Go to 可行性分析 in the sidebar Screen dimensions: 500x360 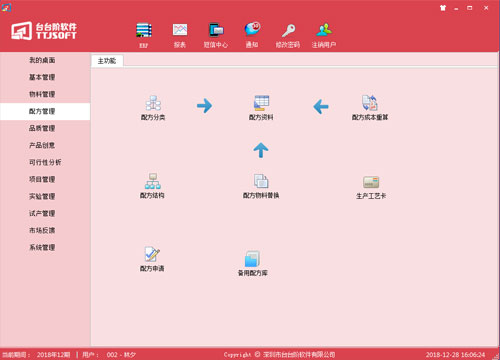[45, 162]
